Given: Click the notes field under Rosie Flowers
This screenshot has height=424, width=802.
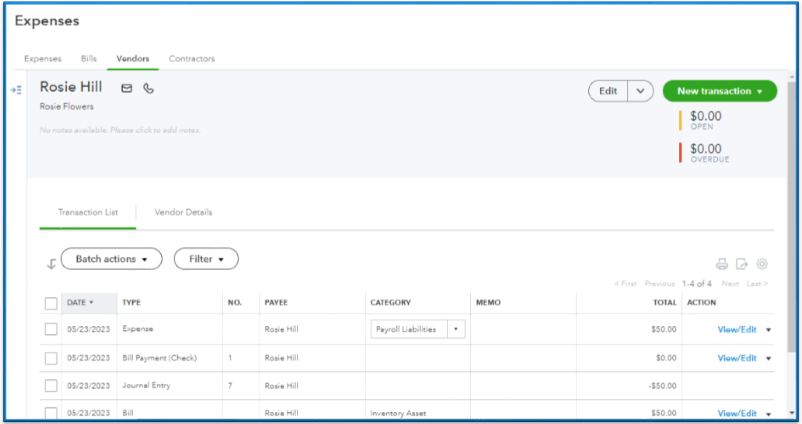Looking at the screenshot, I should point(120,130).
